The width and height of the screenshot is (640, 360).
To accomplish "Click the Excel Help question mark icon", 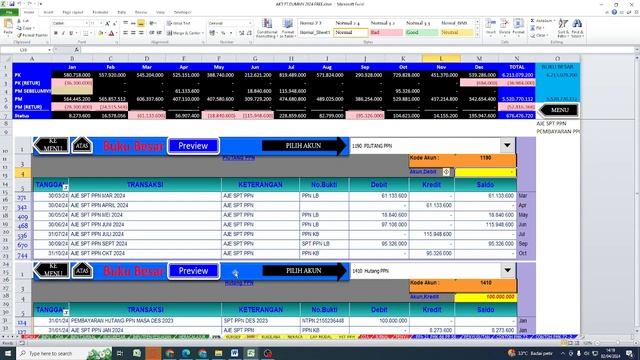I will (614, 12).
